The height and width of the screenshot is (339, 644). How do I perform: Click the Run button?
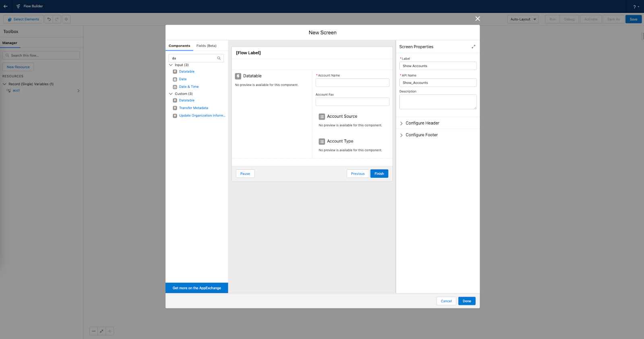click(x=553, y=19)
